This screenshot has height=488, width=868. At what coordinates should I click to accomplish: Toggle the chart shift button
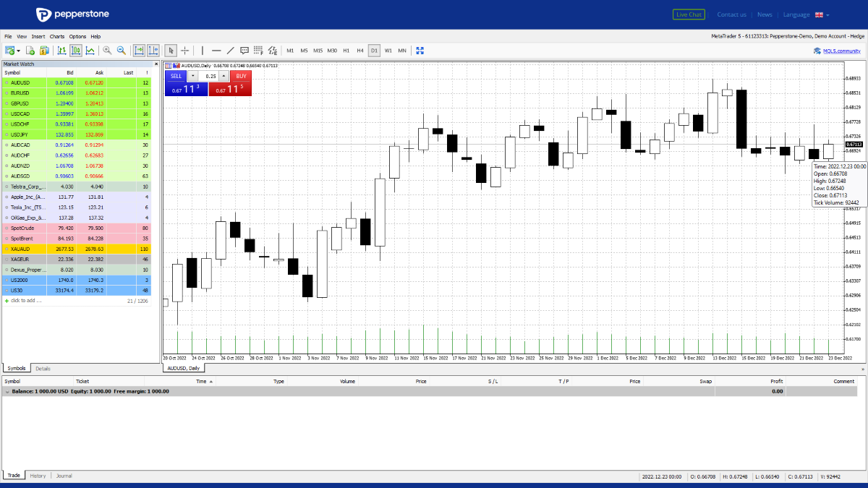[153, 51]
